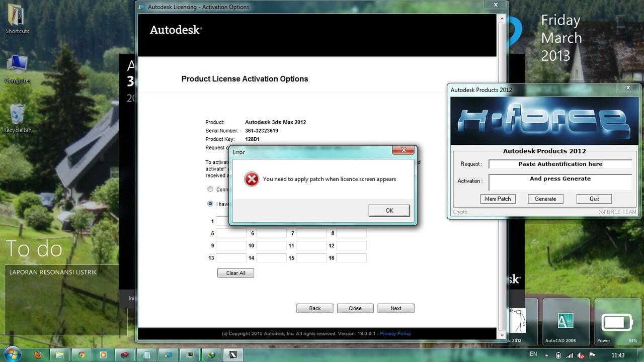
Task: Open the red cube taskbar icon
Action: [x=125, y=354]
